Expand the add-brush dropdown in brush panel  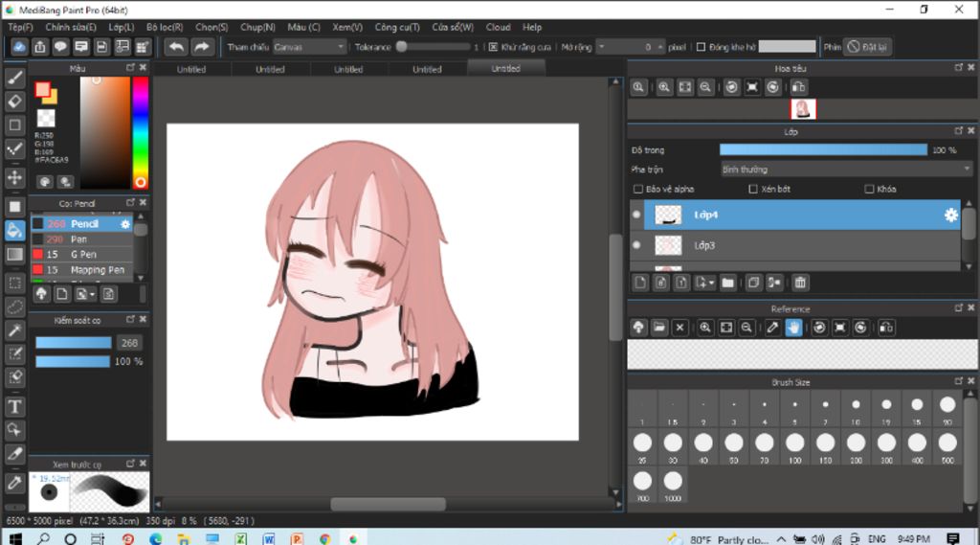click(x=93, y=294)
